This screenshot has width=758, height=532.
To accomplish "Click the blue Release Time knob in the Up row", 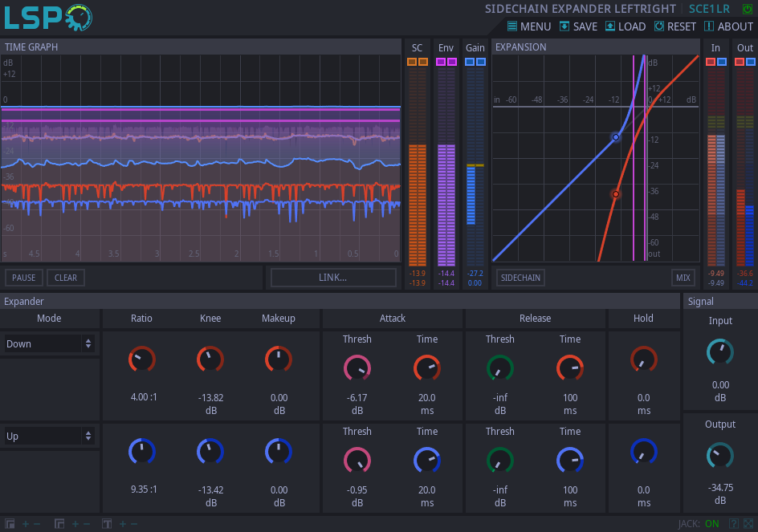I will [x=570, y=461].
